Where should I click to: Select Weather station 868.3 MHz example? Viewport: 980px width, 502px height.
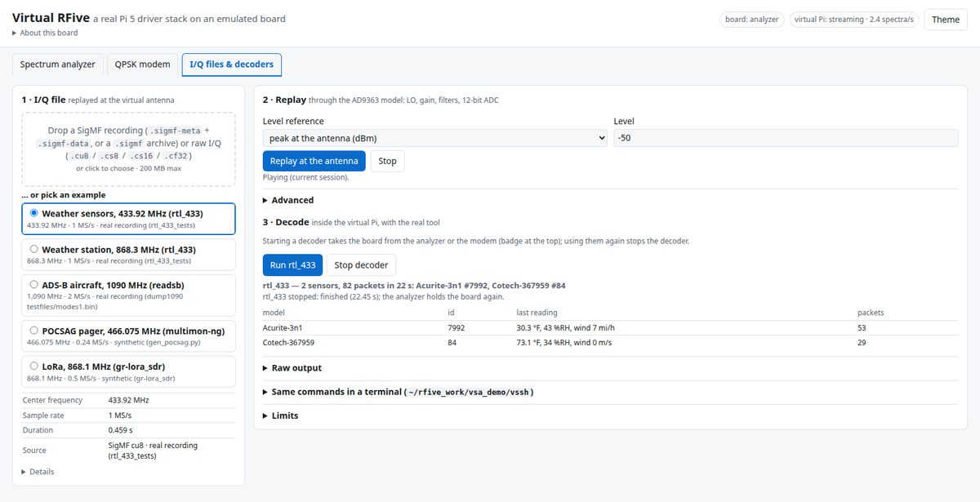point(129,255)
